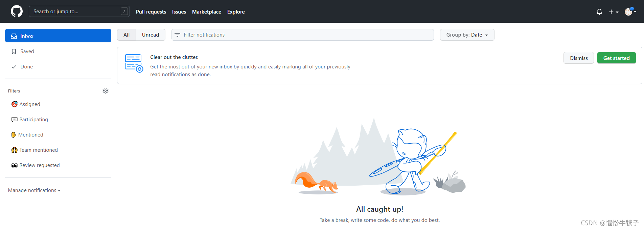The height and width of the screenshot is (229, 644).
Task: Go to Explore in top navigation
Action: (236, 12)
